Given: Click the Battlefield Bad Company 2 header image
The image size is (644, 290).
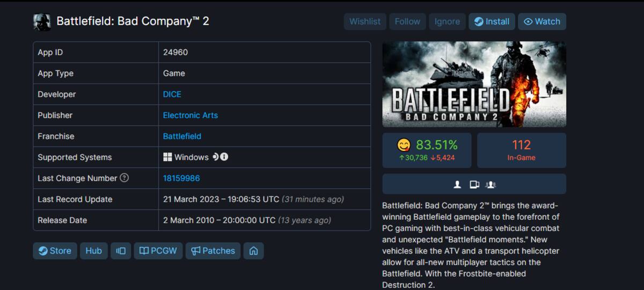Looking at the screenshot, I should (474, 84).
